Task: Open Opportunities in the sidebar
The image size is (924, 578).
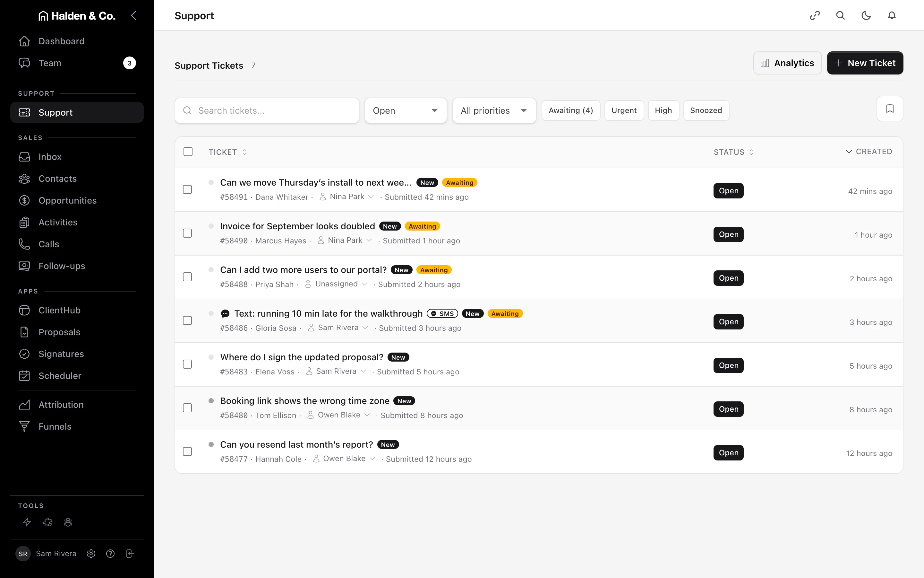Action: pyautogui.click(x=77, y=200)
